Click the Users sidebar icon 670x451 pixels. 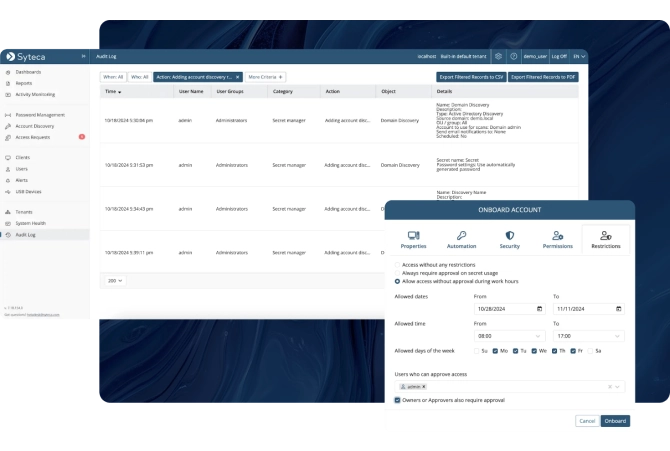[x=8, y=169]
